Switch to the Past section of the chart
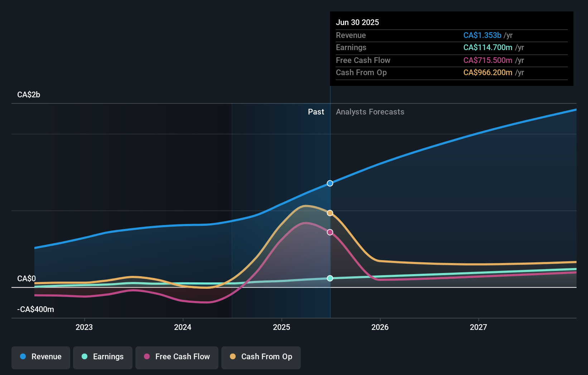Image resolution: width=588 pixels, height=375 pixels. 316,112
